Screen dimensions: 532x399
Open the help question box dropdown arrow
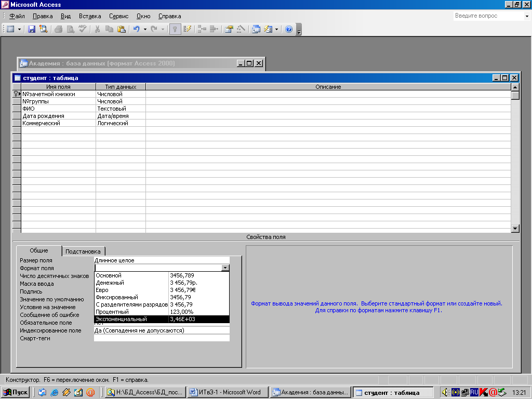(527, 16)
